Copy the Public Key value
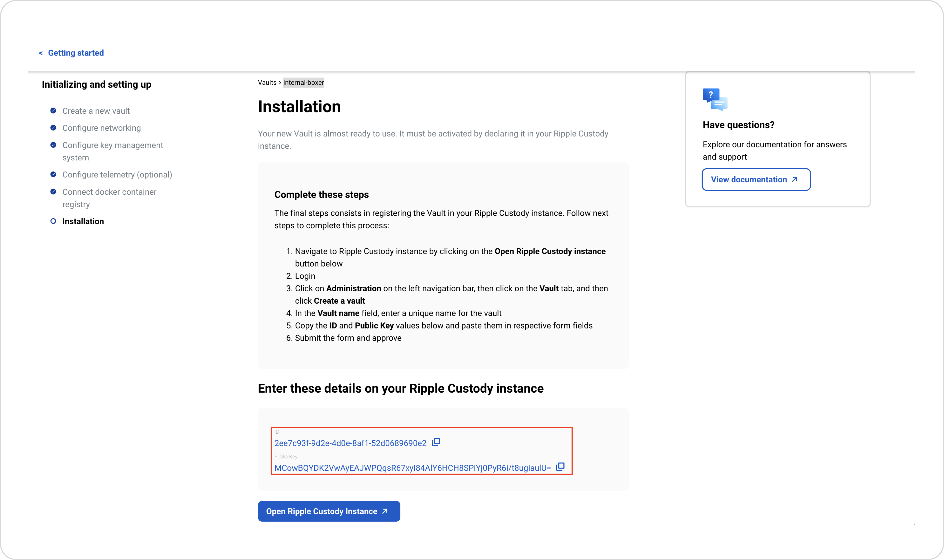Viewport: 944px width, 560px height. tap(560, 467)
